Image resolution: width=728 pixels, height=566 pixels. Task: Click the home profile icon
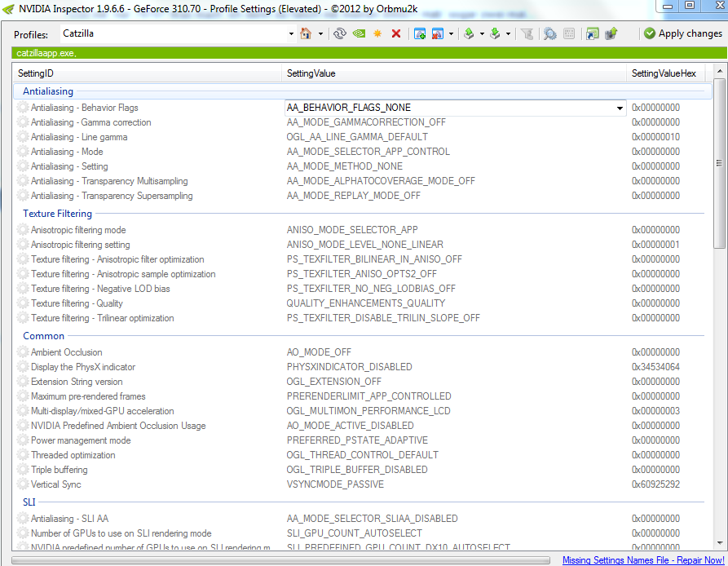306,33
